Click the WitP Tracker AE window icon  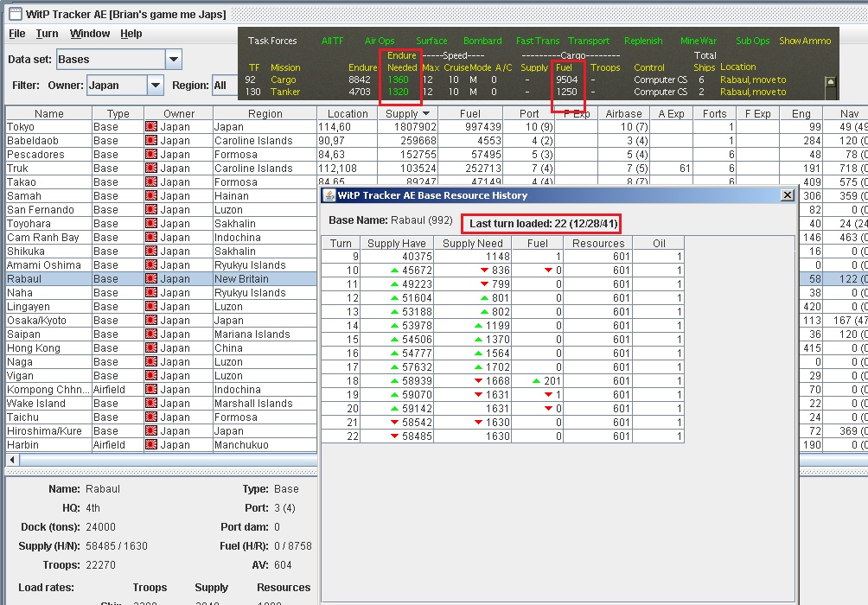pos(16,14)
